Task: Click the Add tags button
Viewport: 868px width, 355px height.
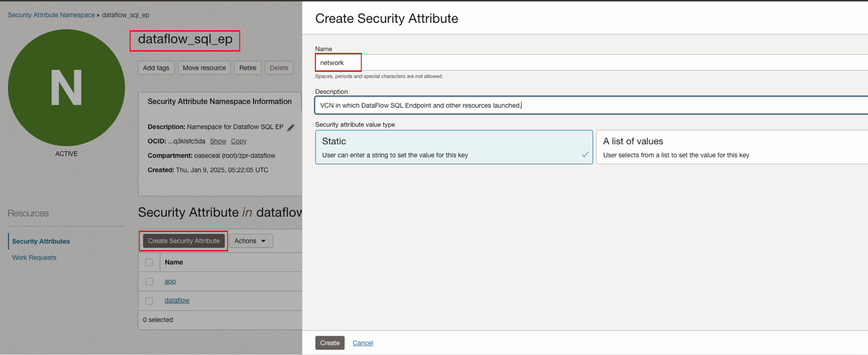Action: 156,68
